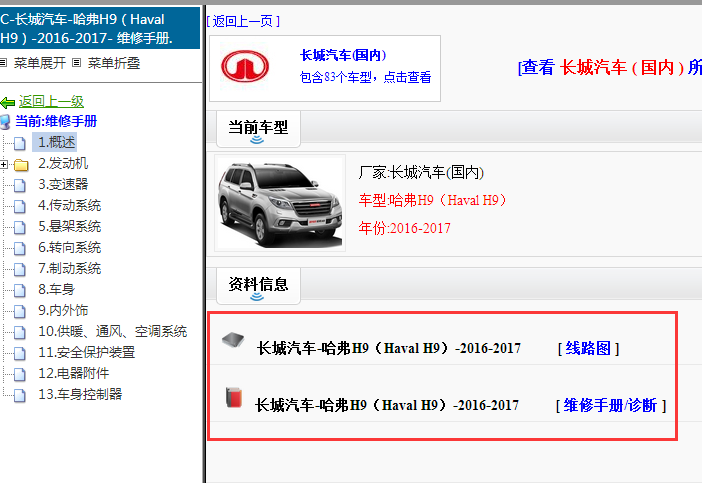The image size is (702, 483).
Task: Select 8.车身 in the tree
Action: point(56,290)
